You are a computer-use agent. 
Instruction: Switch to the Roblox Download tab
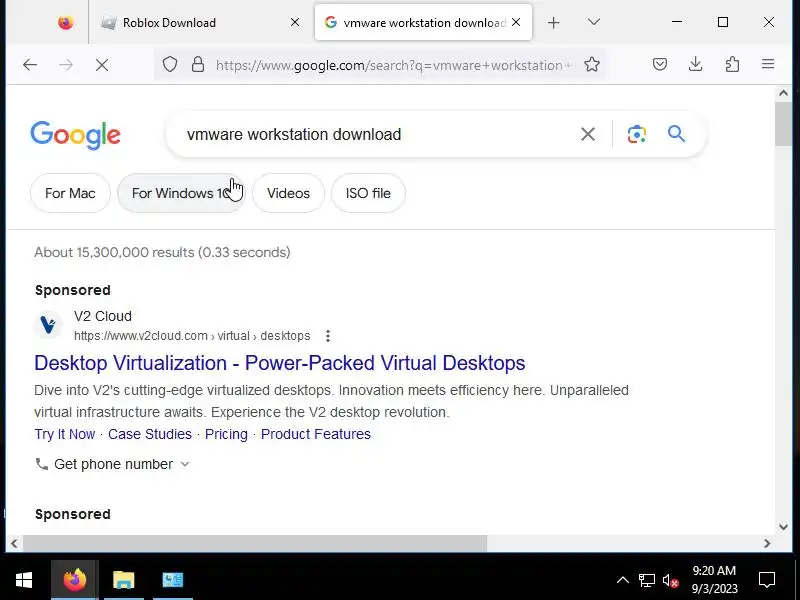(202, 22)
